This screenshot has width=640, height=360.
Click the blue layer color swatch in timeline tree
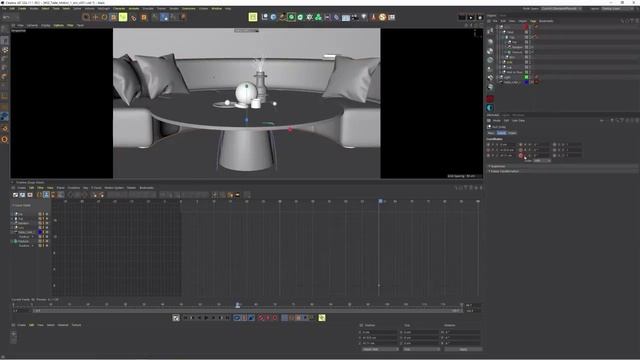tap(40, 232)
